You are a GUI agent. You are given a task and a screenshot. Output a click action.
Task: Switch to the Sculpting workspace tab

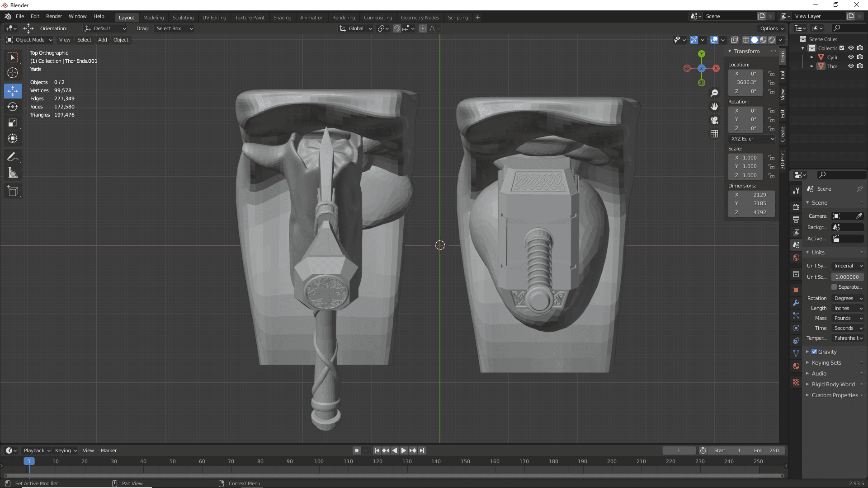183,18
